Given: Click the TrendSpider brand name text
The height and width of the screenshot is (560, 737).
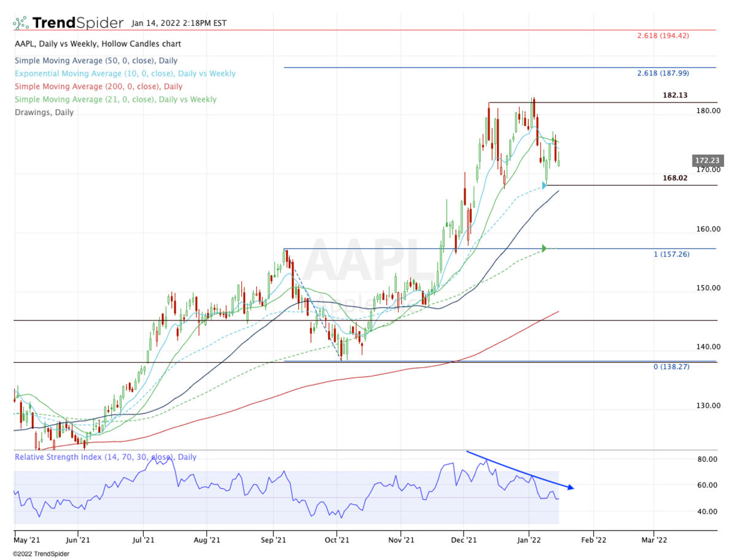Looking at the screenshot, I should (x=78, y=23).
